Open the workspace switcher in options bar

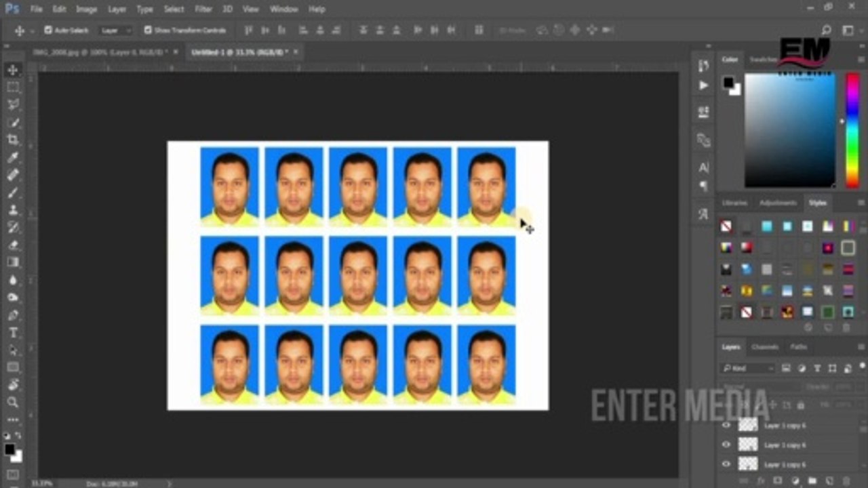849,30
